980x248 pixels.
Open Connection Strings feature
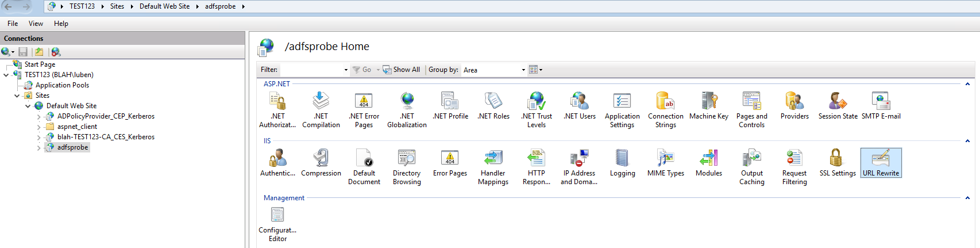pyautogui.click(x=666, y=110)
